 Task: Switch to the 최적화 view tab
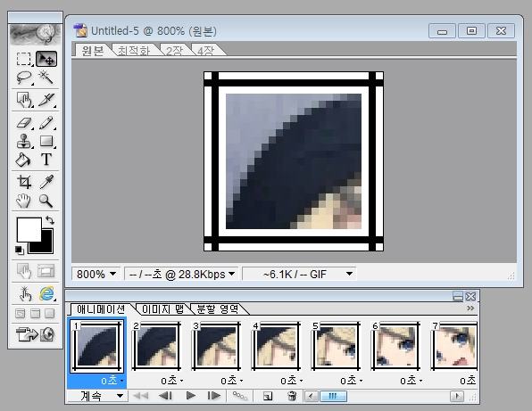pos(134,51)
